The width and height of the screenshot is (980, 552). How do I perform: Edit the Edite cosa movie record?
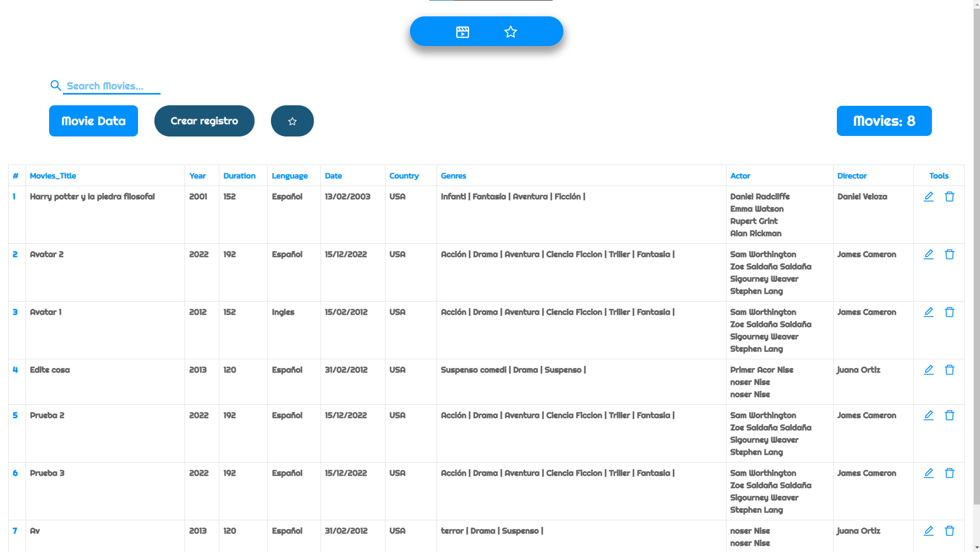click(x=928, y=370)
